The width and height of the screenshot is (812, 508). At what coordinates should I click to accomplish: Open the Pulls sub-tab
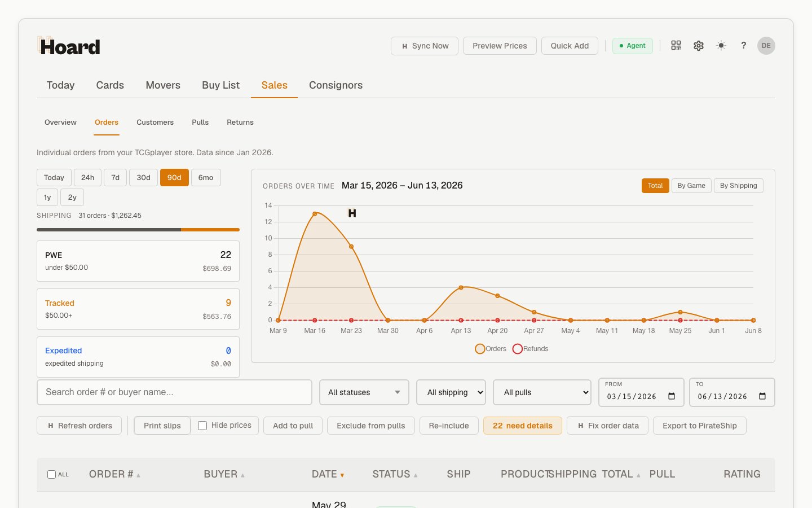200,122
